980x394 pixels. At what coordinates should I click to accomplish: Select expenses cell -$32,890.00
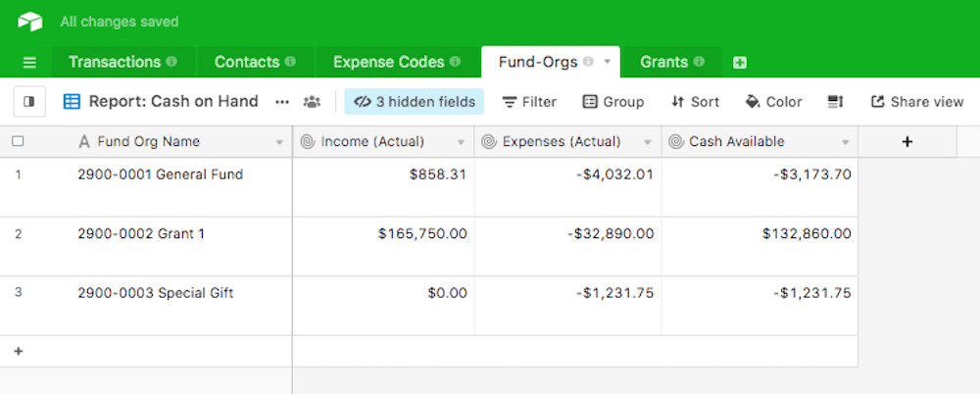567,246
